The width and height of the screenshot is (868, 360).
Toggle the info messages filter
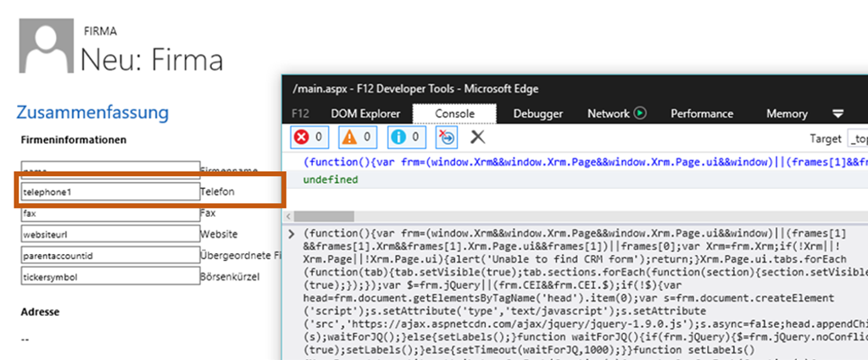tap(405, 136)
